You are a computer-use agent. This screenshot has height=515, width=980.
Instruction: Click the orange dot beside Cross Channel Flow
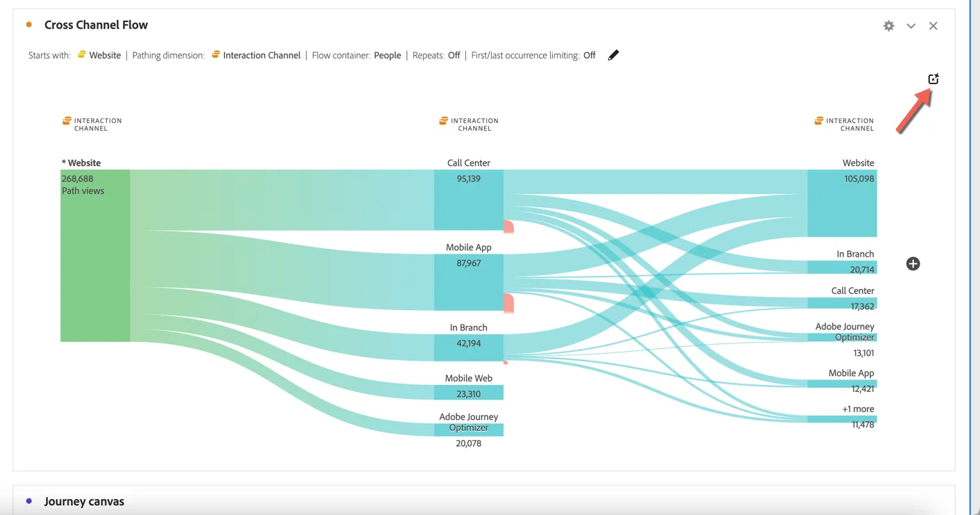pos(28,25)
